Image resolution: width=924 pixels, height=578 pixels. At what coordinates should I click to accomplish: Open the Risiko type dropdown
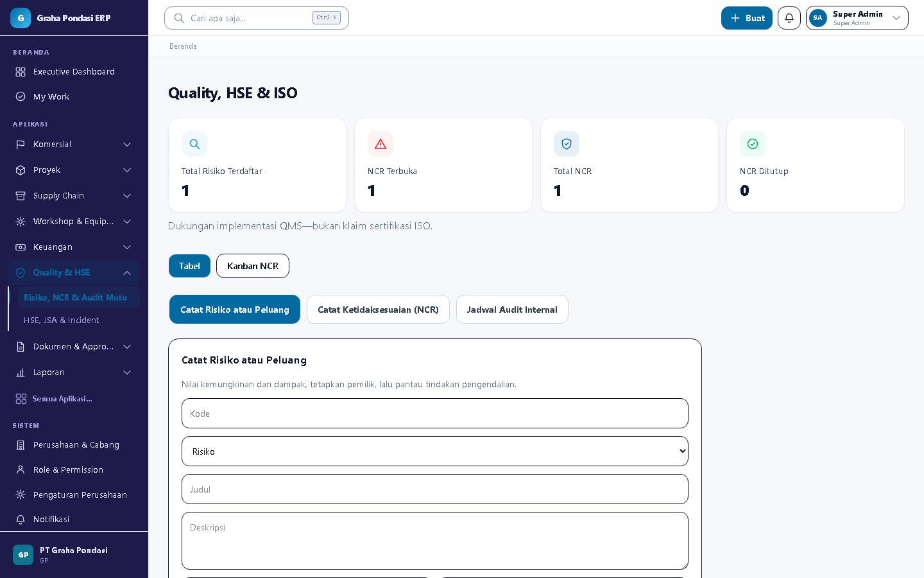[x=435, y=451]
